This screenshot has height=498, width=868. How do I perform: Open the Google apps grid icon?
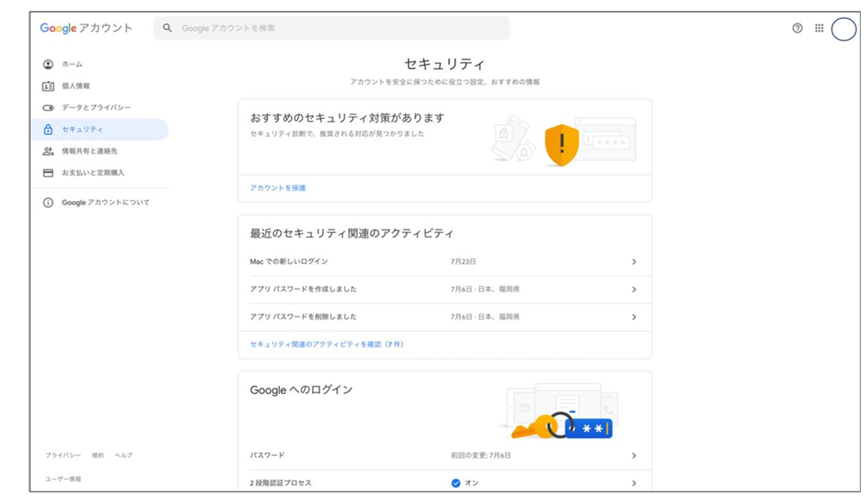coord(819,28)
